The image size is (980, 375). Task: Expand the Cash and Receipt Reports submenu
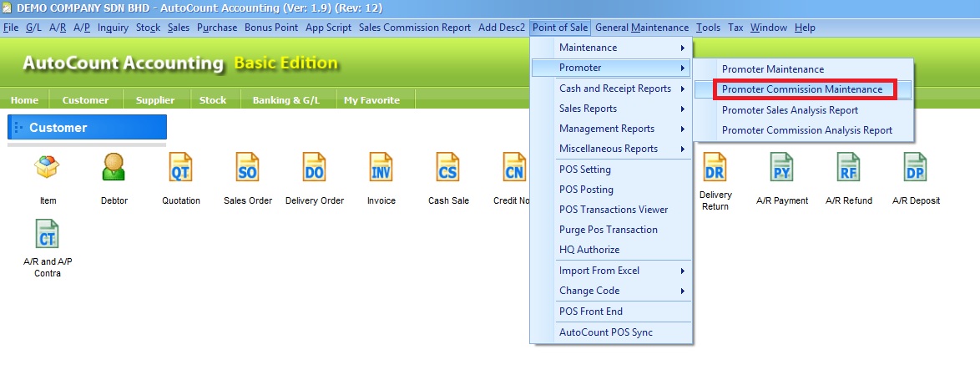(x=614, y=89)
